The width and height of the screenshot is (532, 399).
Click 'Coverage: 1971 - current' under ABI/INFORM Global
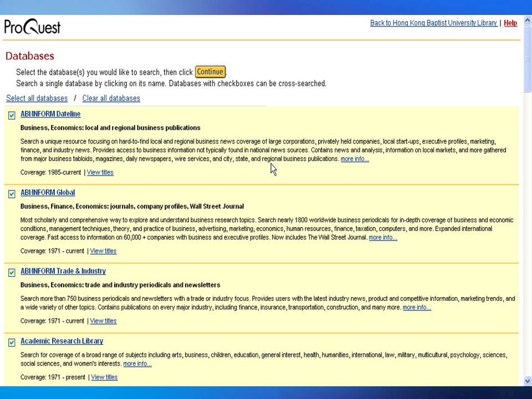pos(52,251)
